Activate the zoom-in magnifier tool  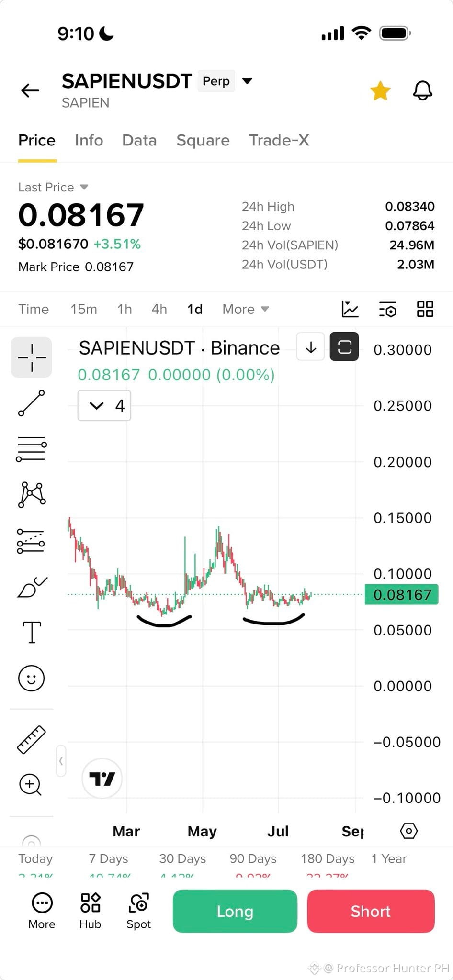30,785
